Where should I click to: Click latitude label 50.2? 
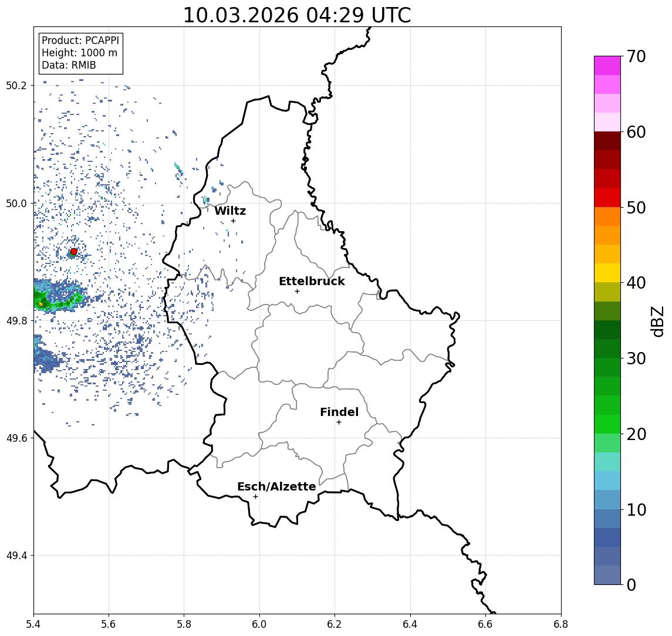pos(16,85)
